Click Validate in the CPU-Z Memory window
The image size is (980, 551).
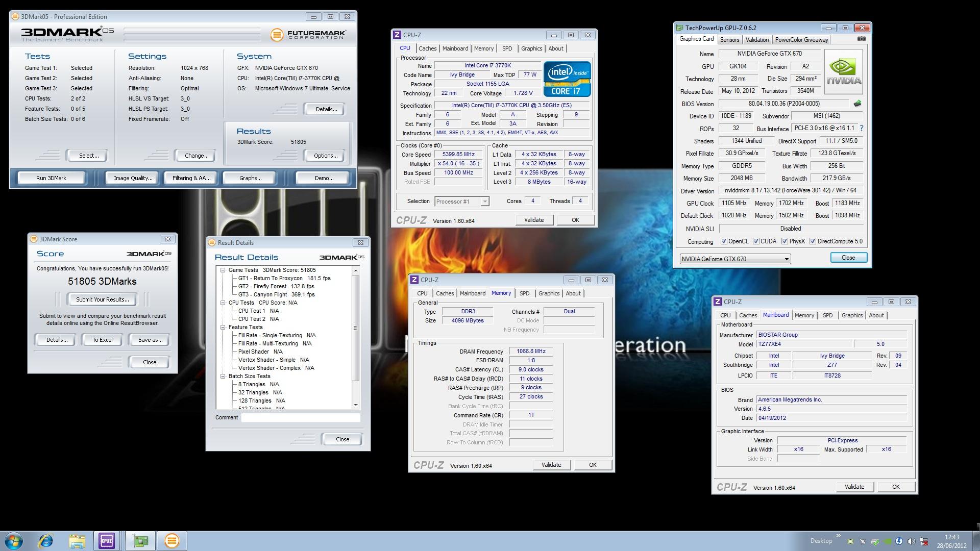[551, 465]
